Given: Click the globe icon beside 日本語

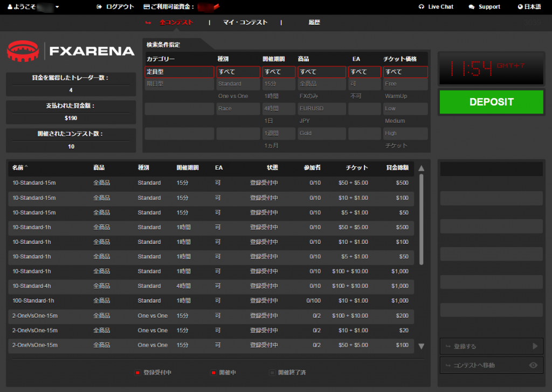Looking at the screenshot, I should coord(520,7).
